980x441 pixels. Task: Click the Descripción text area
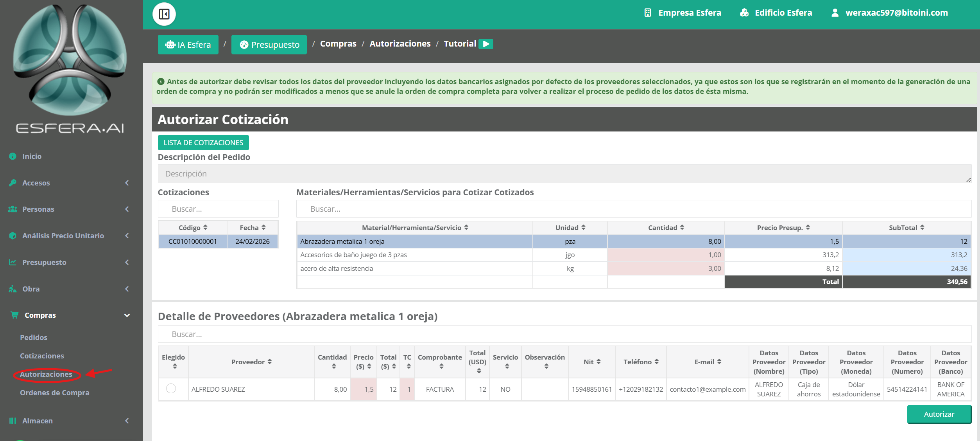(564, 174)
